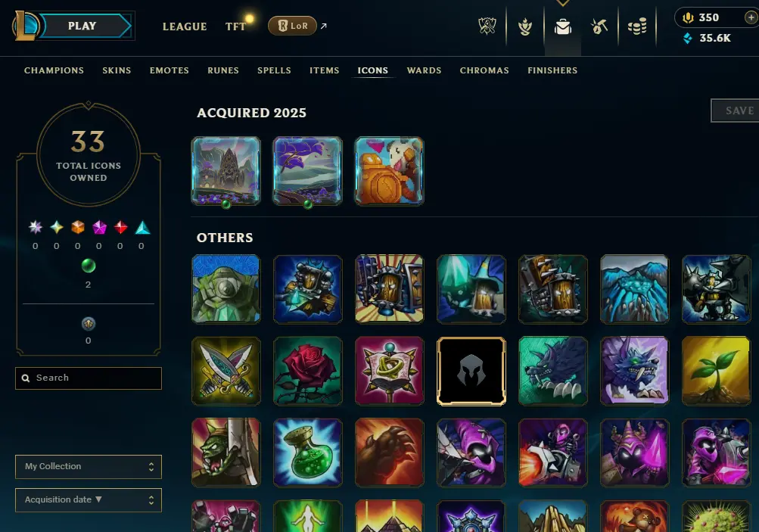Switch to the Chromas tab
The image size is (759, 532).
(x=484, y=70)
